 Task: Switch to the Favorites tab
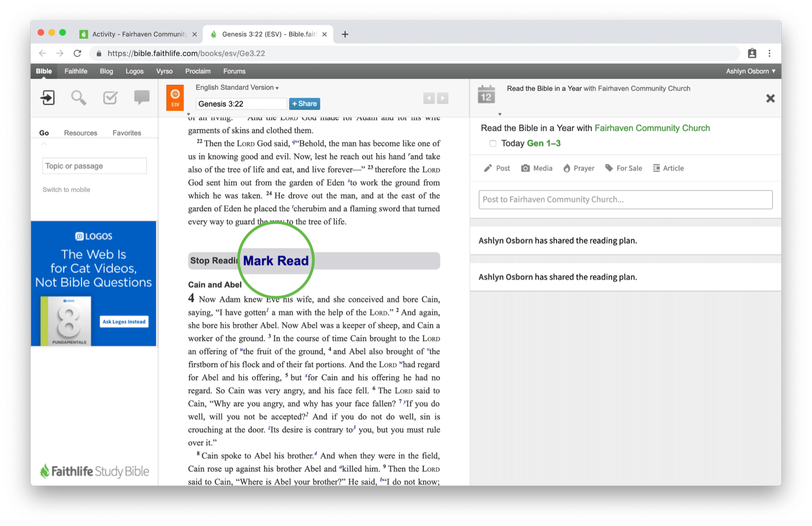tap(127, 133)
